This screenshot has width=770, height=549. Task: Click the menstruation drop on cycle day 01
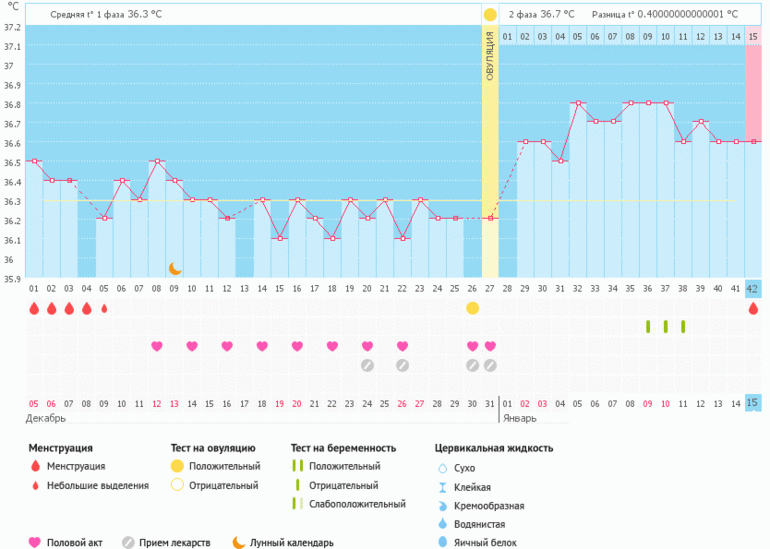pos(34,309)
